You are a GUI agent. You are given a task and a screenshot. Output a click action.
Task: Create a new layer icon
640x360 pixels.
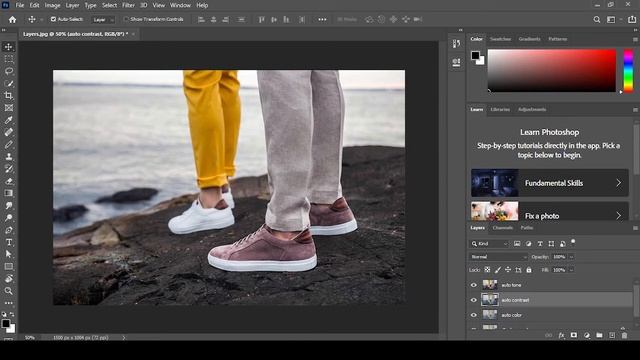[612, 336]
